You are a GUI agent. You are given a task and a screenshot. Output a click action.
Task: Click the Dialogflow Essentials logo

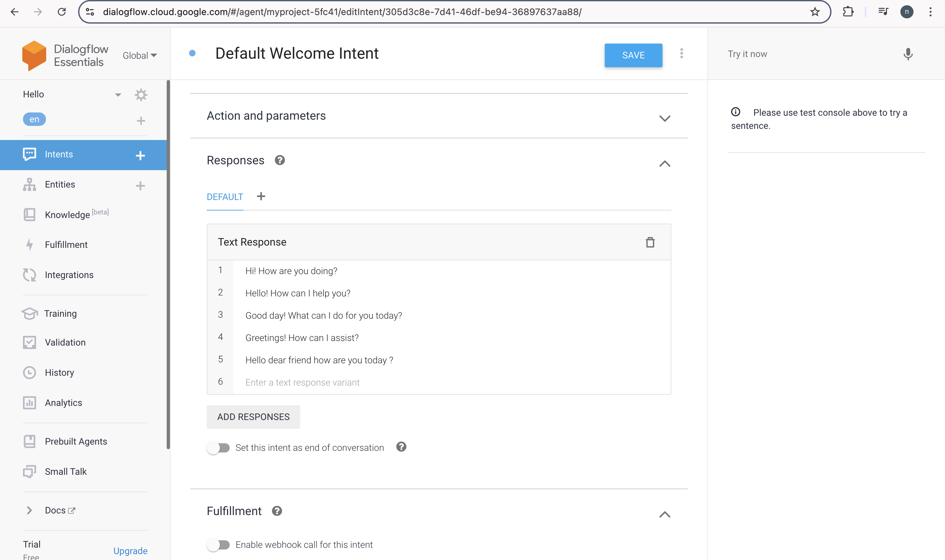(65, 55)
